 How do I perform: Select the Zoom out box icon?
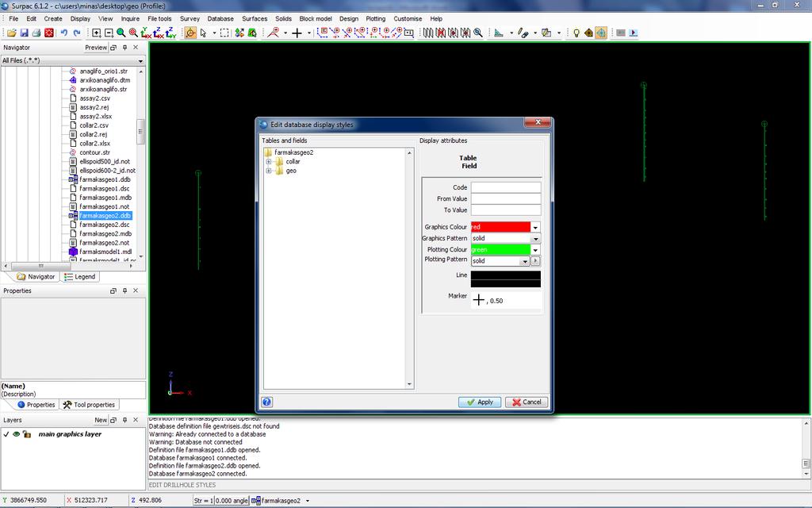coord(109,33)
